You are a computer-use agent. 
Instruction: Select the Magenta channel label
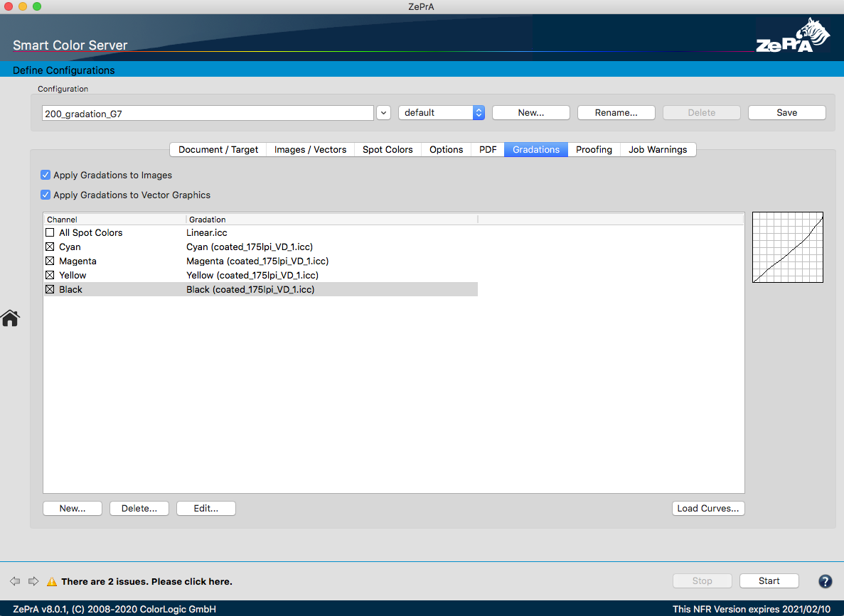click(78, 261)
